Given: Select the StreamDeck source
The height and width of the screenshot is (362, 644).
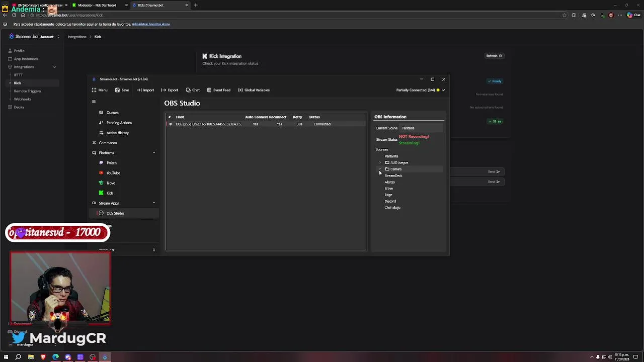Looking at the screenshot, I should pyautogui.click(x=393, y=175).
